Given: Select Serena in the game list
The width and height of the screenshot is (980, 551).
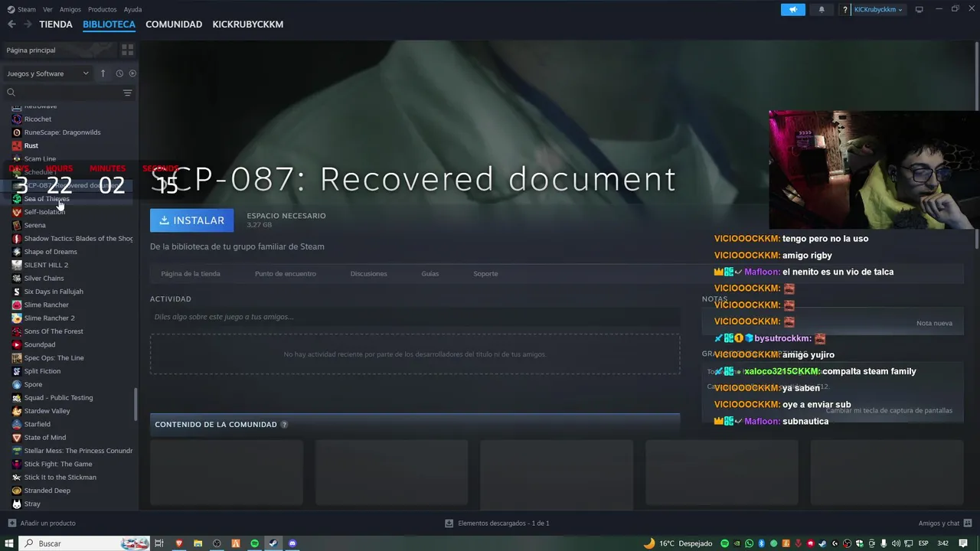Looking at the screenshot, I should click(35, 225).
